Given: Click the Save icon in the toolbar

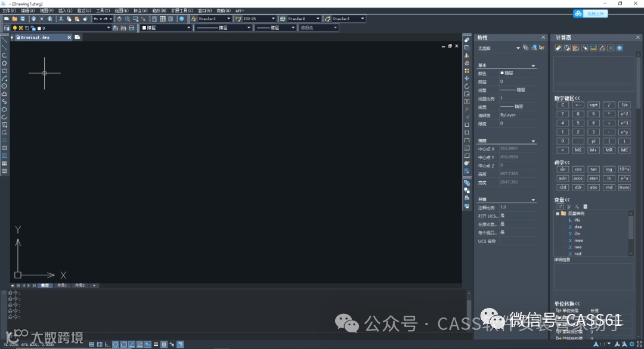Looking at the screenshot, I should point(23,19).
